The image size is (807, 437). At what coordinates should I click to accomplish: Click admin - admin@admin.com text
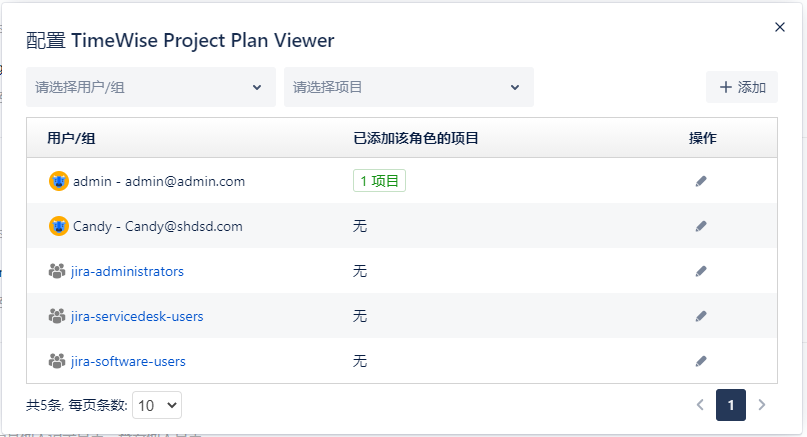click(159, 181)
